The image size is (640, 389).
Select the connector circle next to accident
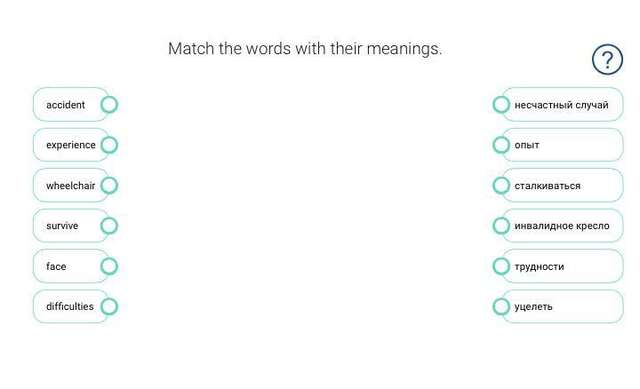pyautogui.click(x=109, y=104)
